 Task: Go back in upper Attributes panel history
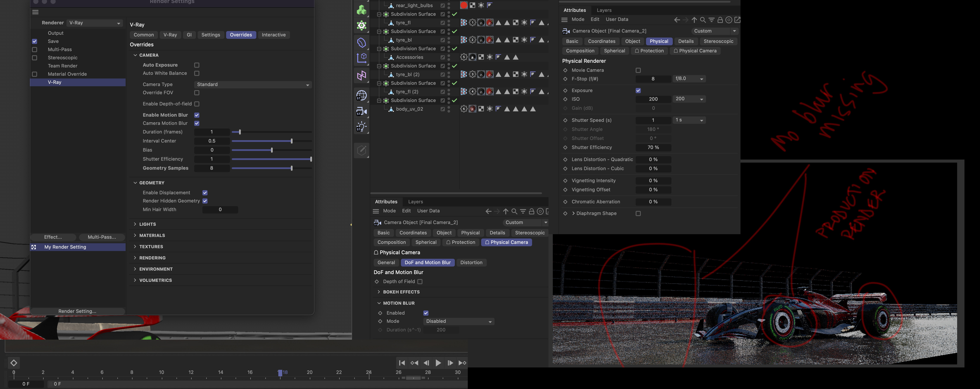[677, 20]
